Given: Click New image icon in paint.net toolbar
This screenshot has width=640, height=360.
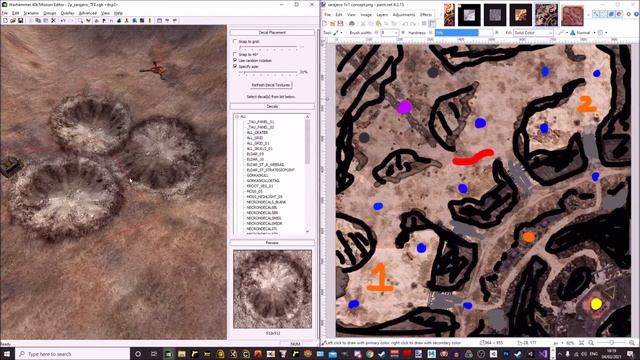Looking at the screenshot, I should coord(324,24).
